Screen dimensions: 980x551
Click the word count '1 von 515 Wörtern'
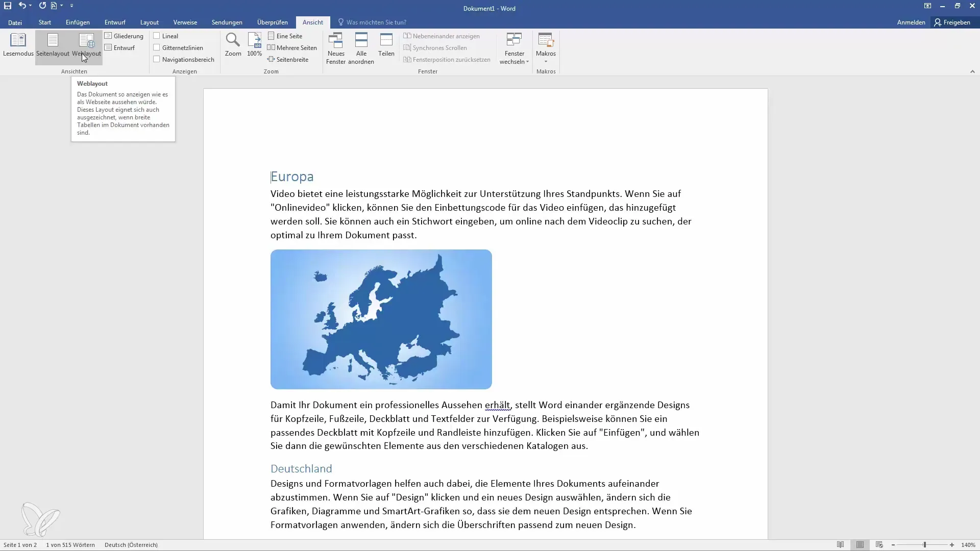[70, 545]
